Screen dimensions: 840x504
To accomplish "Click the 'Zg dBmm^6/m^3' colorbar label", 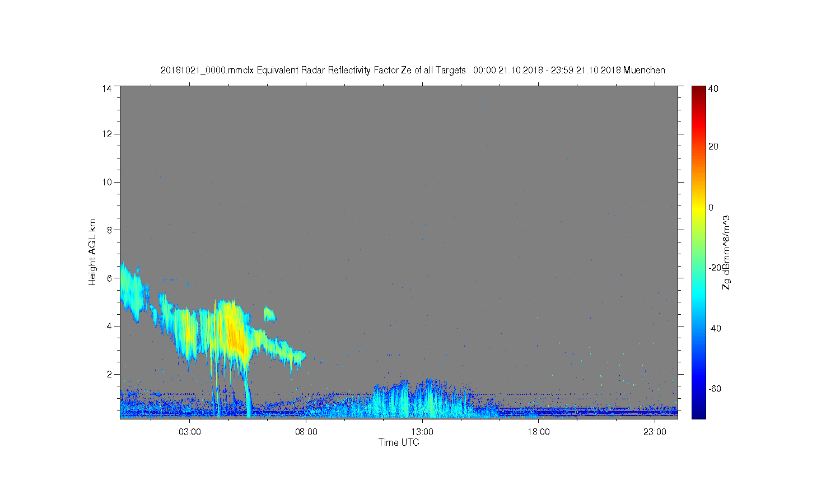I will [726, 252].
